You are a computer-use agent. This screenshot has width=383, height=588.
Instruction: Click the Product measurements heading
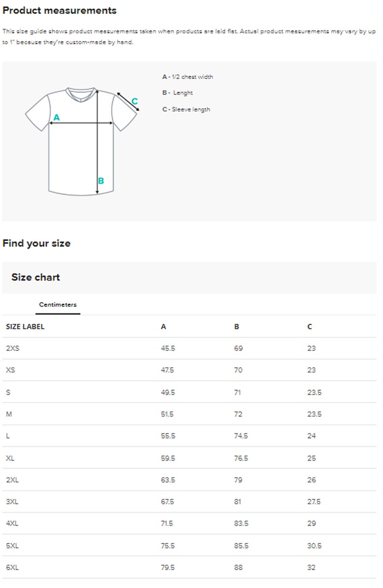59,10
